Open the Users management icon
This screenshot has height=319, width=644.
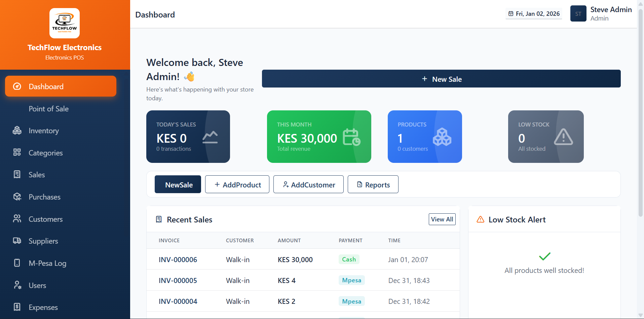tap(17, 285)
